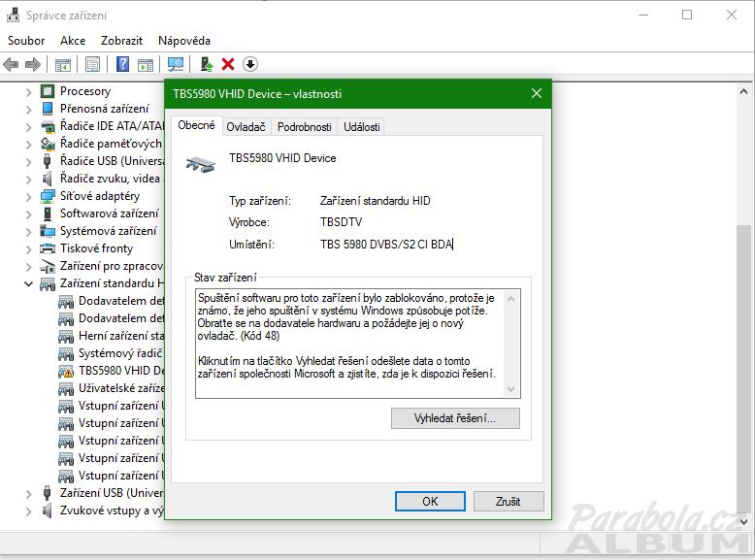
Task: Click the Řadiče USB category icon
Action: click(x=48, y=161)
